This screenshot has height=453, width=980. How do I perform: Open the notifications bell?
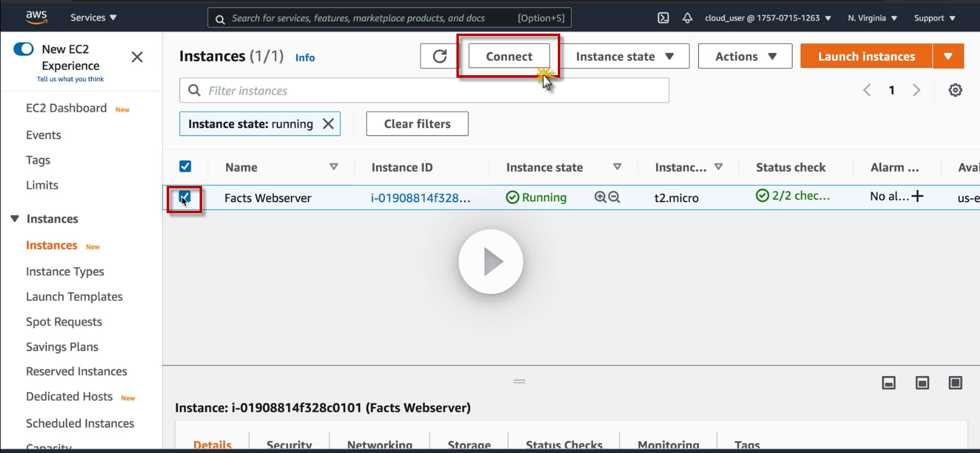pos(687,18)
